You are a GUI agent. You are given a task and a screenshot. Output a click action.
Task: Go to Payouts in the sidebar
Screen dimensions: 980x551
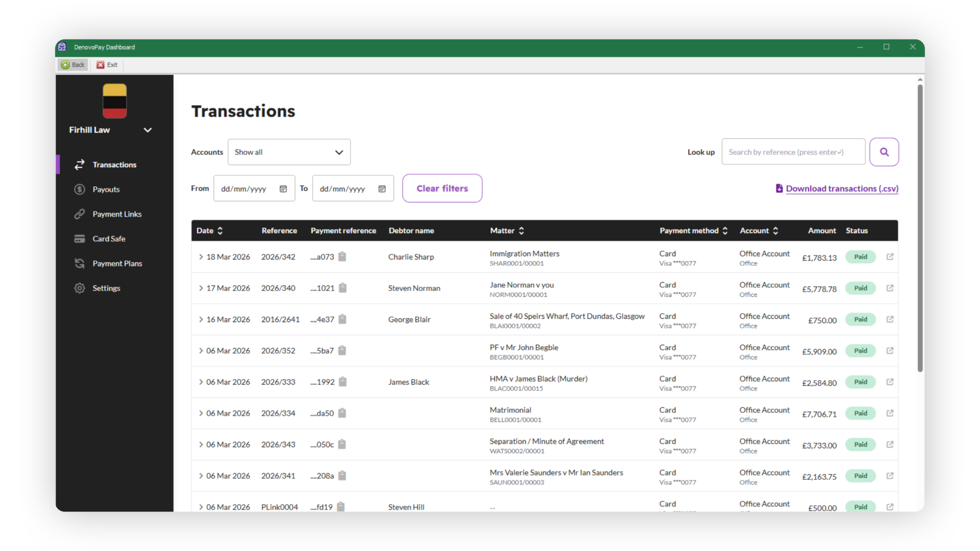[x=106, y=189]
